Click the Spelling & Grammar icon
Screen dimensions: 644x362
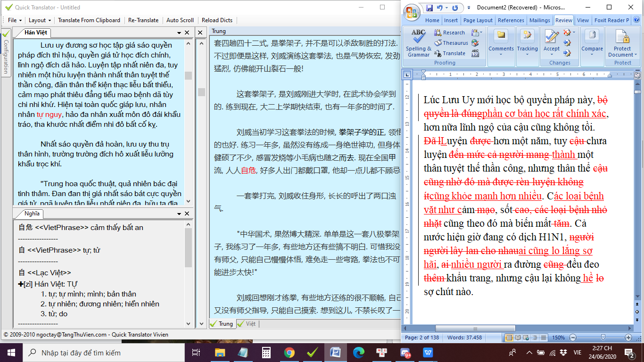(418, 37)
